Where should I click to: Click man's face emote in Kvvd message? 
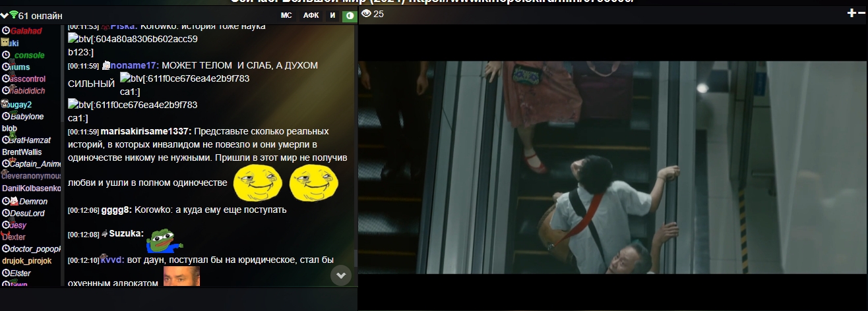tap(181, 277)
